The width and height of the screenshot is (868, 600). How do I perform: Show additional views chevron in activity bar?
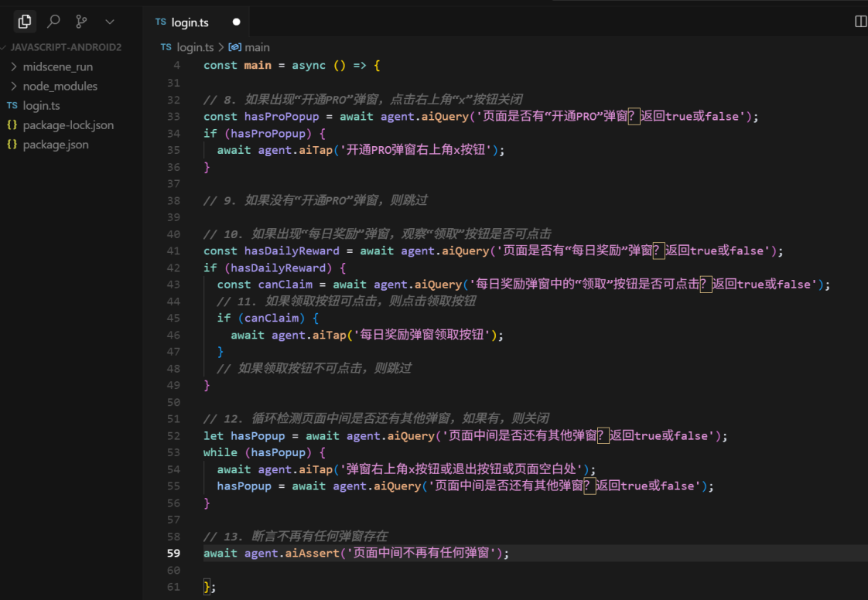click(110, 22)
